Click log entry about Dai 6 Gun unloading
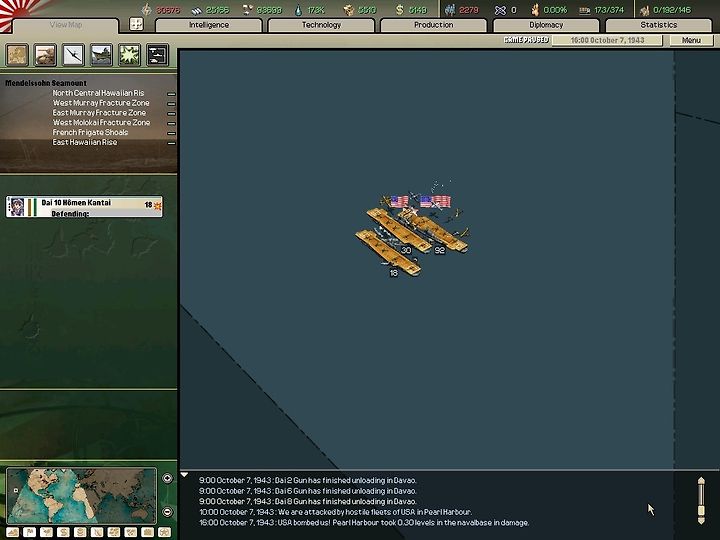Viewport: 720px width, 540px height. pyautogui.click(x=308, y=491)
